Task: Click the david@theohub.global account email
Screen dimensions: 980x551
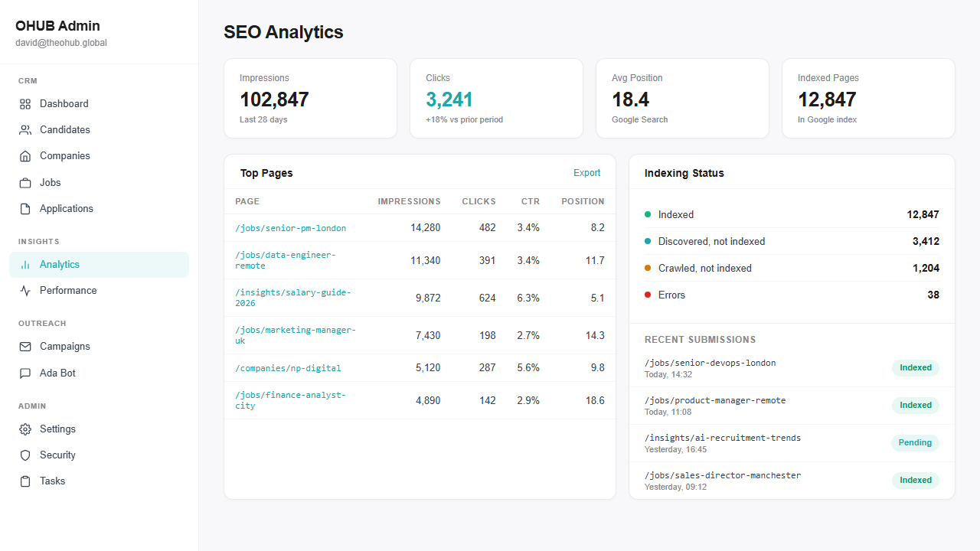Action: (61, 43)
